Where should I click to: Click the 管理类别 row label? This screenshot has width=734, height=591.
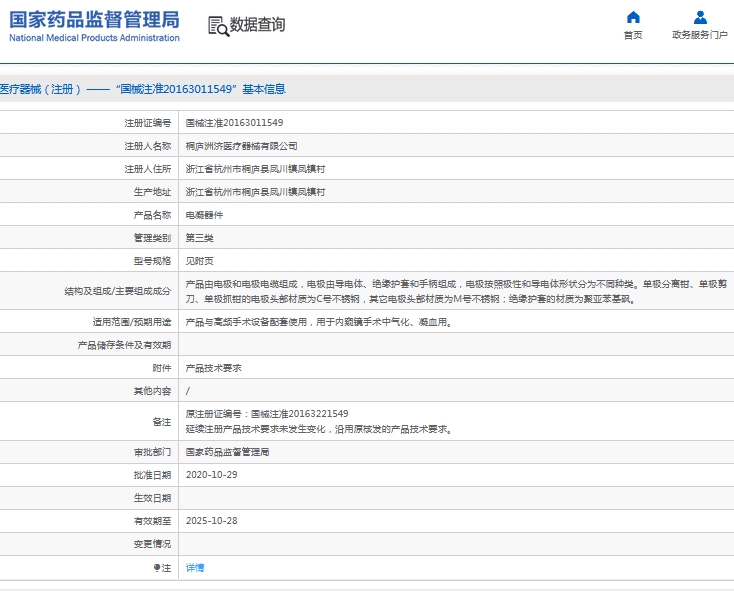pos(153,238)
